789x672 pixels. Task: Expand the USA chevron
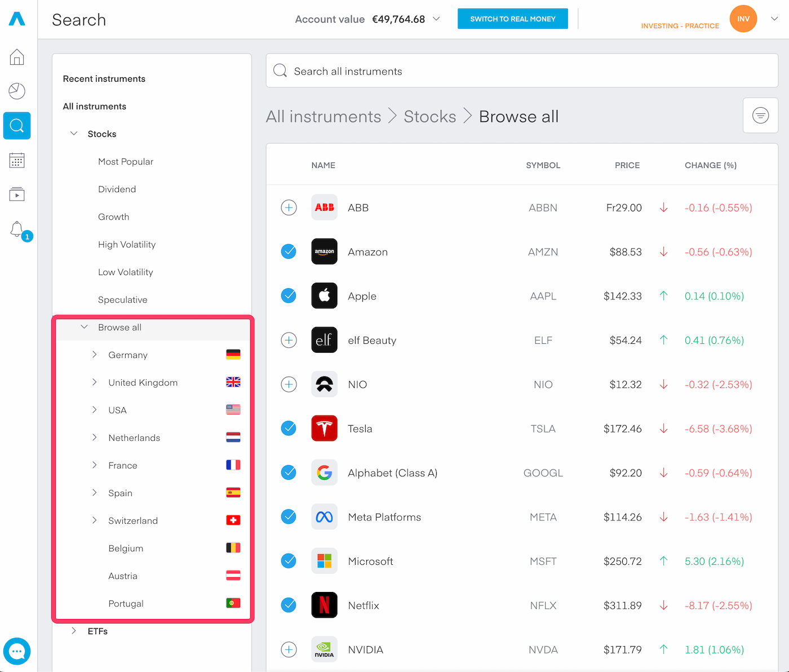[94, 410]
